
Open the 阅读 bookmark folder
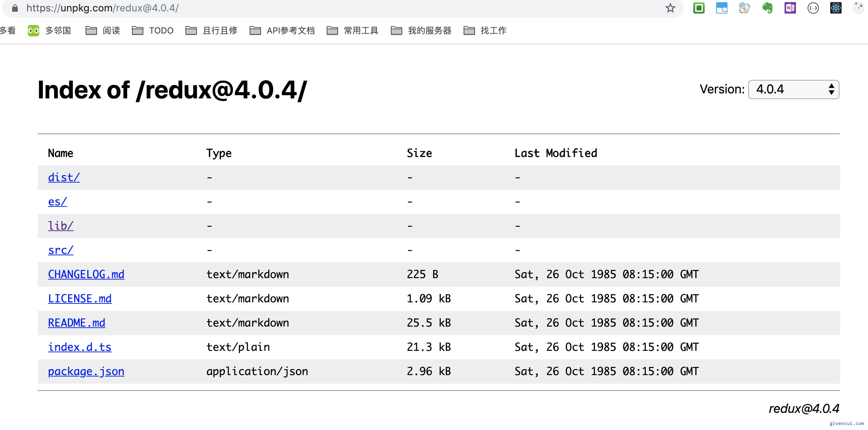[x=103, y=31]
